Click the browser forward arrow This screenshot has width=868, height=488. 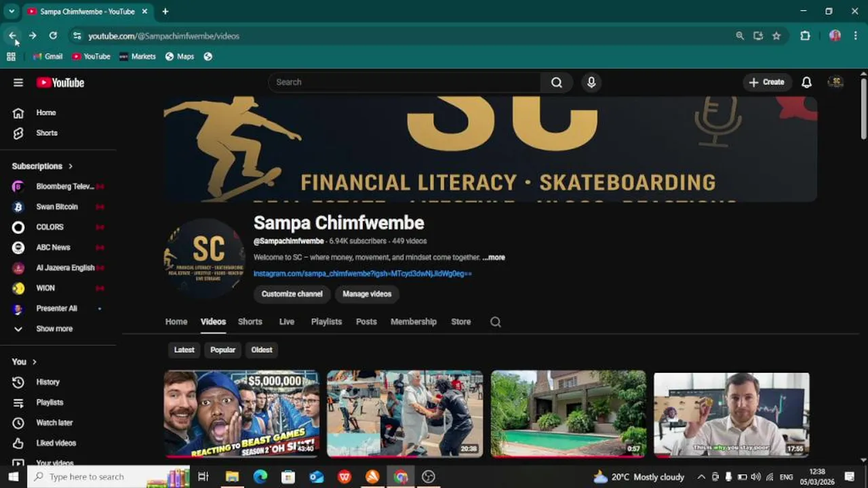[x=33, y=36]
